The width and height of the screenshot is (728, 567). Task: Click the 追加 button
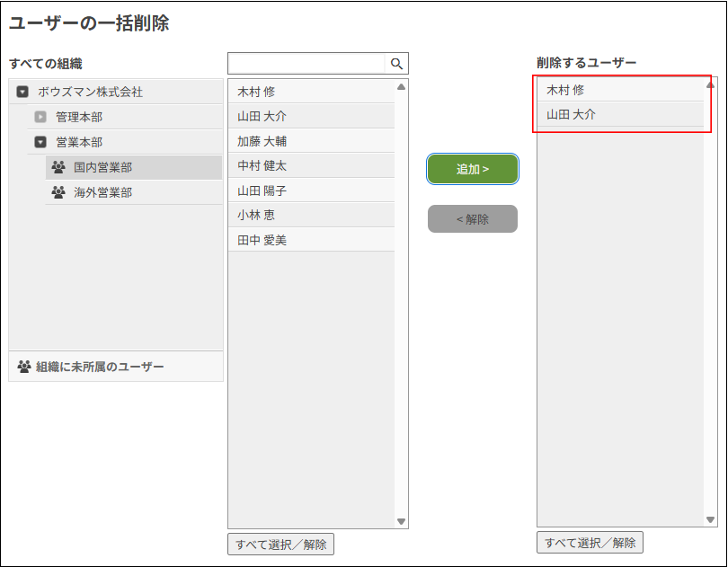tap(472, 169)
